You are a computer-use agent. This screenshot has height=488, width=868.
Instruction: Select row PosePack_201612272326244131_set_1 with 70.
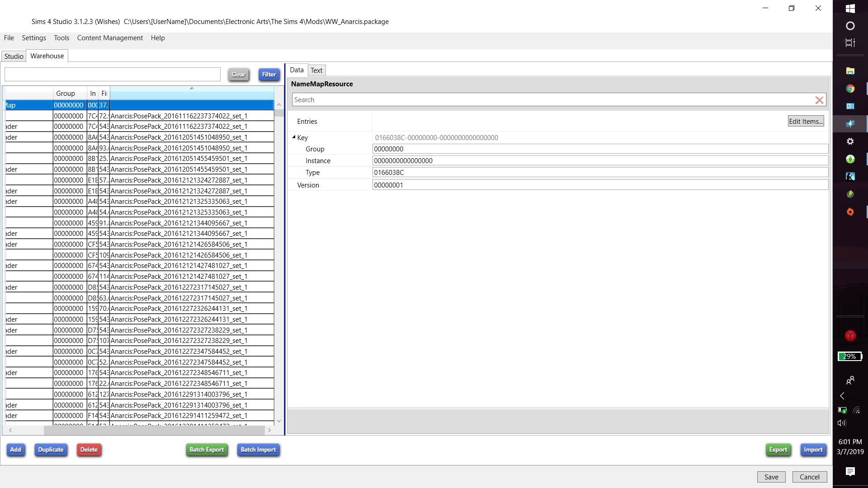coord(140,309)
